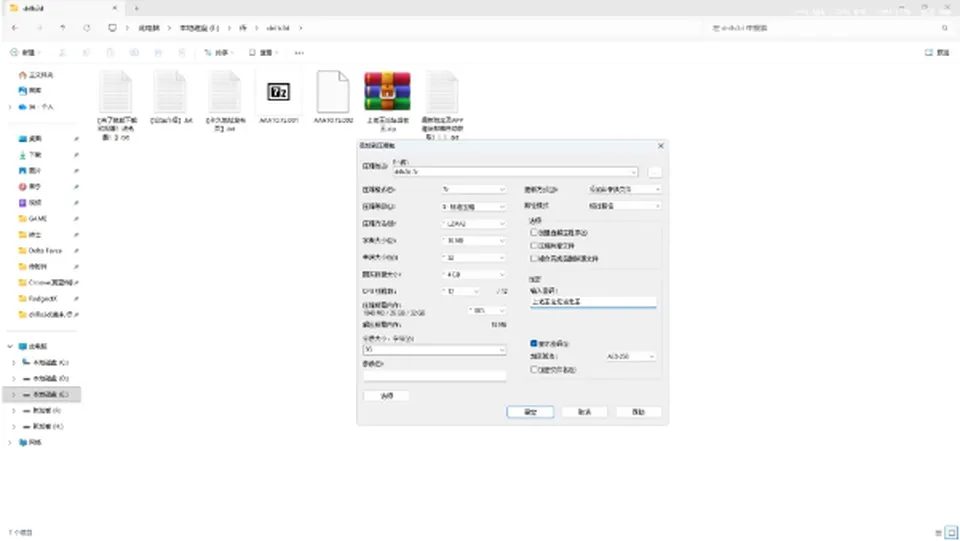960x541 pixels.
Task: Confirm the archive dialog with OK button
Action: tap(530, 412)
